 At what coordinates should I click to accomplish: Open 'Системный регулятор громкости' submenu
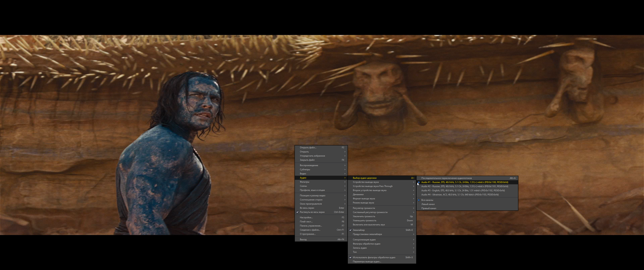[382, 212]
